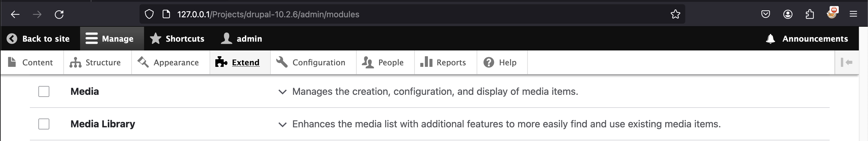Viewport: 868px width, 141px height.
Task: Click the browser reload page icon
Action: coord(59,15)
